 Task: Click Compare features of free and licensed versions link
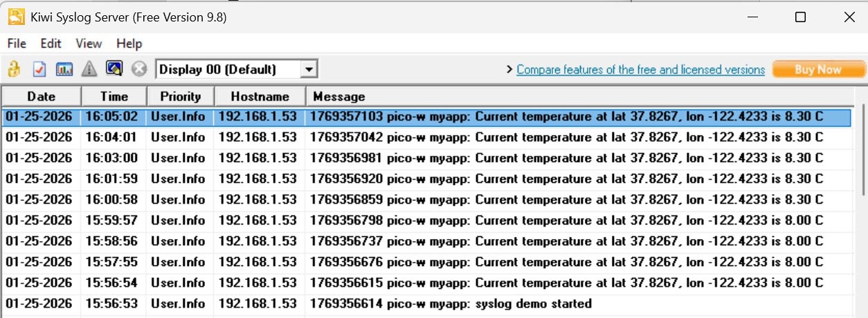pos(640,69)
